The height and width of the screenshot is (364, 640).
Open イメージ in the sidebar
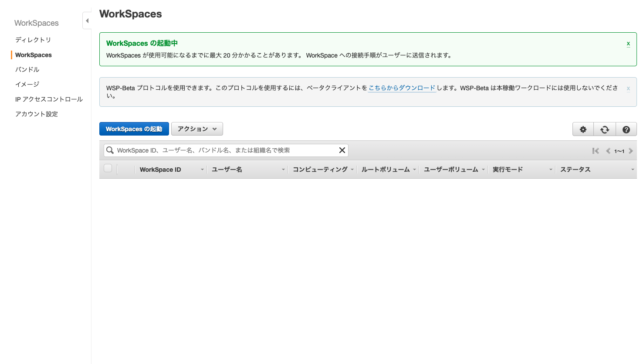pos(27,84)
